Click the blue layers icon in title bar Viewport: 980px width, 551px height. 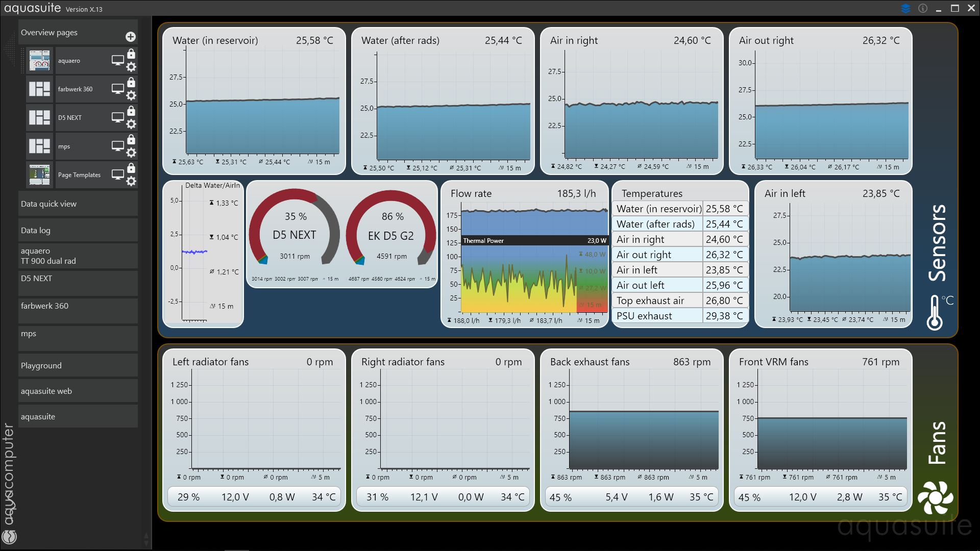(x=905, y=9)
